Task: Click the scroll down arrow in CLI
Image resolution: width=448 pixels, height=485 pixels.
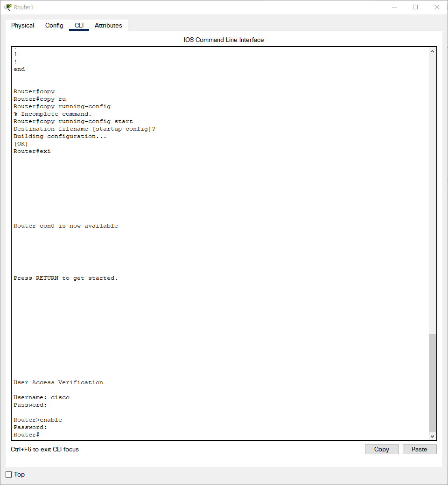Action: coord(432,436)
